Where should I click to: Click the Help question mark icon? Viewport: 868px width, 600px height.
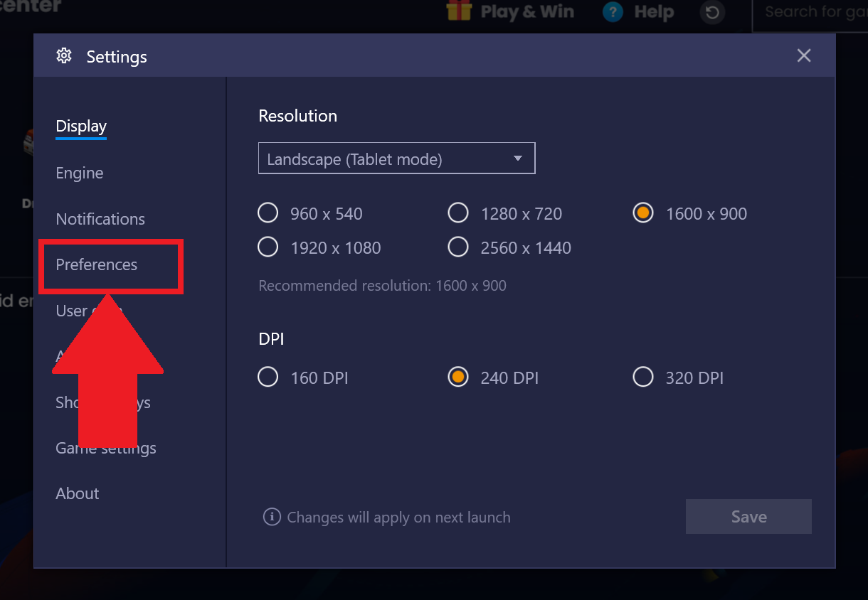[613, 12]
